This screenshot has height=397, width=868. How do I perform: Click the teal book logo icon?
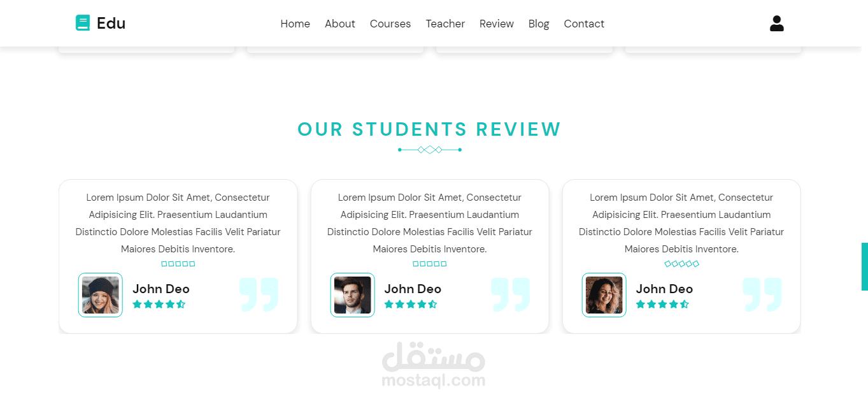83,23
